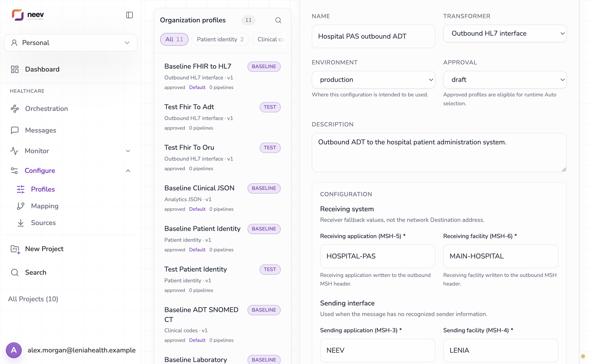Viewport: 591px width, 364px height.
Task: Expand the Monitor menu
Action: coord(71,151)
